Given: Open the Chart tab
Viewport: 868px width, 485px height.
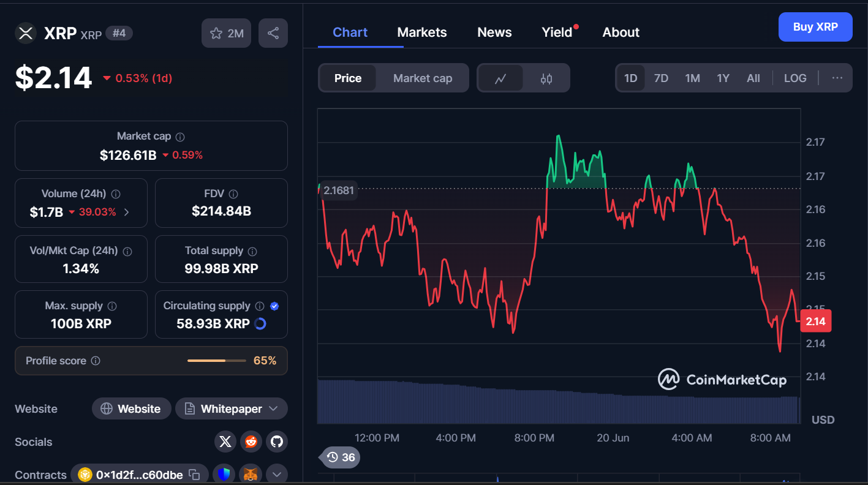Looking at the screenshot, I should click(350, 32).
